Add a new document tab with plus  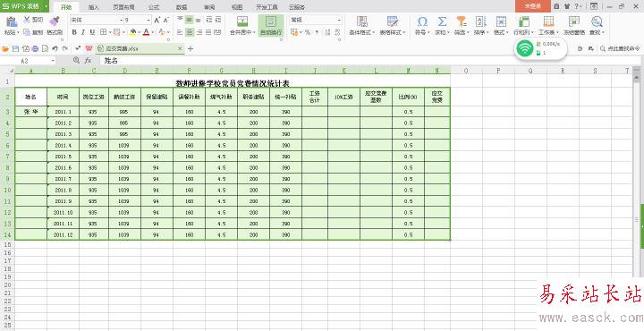coord(191,49)
